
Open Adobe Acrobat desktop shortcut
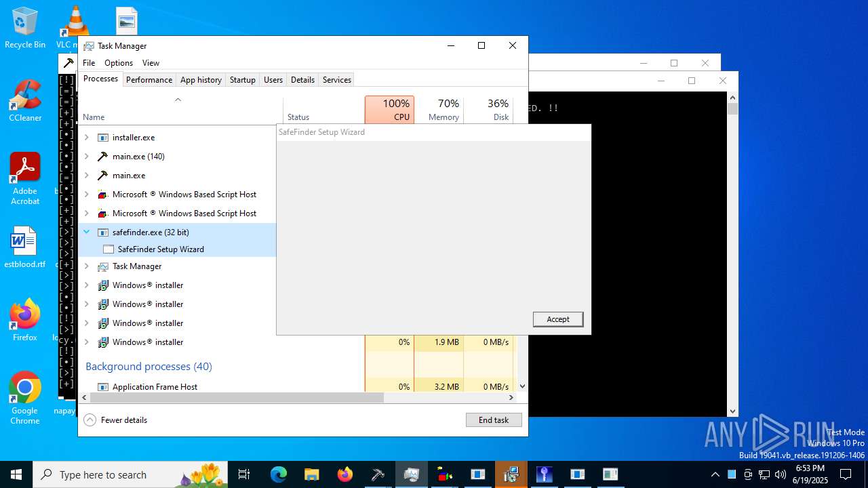(25, 178)
